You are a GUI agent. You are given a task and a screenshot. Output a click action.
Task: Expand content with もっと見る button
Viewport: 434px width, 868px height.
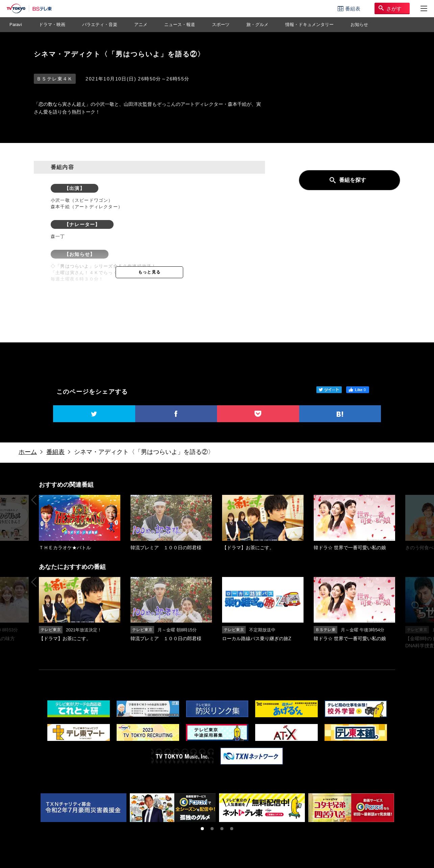pyautogui.click(x=149, y=272)
